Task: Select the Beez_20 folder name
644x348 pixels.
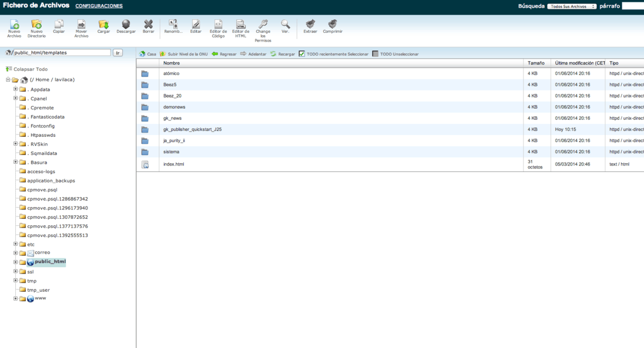Action: pos(172,95)
